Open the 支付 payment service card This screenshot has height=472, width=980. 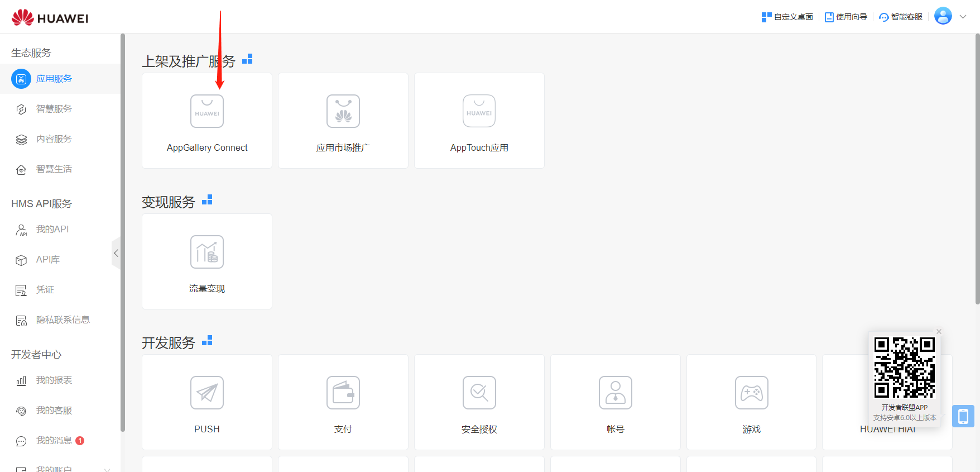(x=343, y=402)
